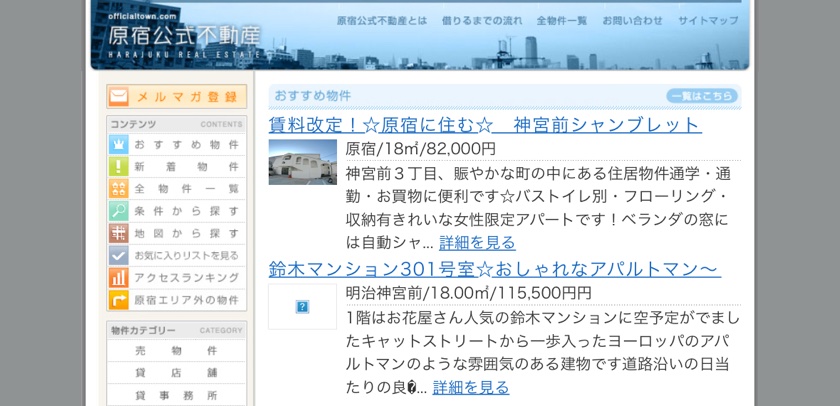Image resolution: width=840 pixels, height=406 pixels.
Task: Click the 一覧はこちら button
Action: 702,96
